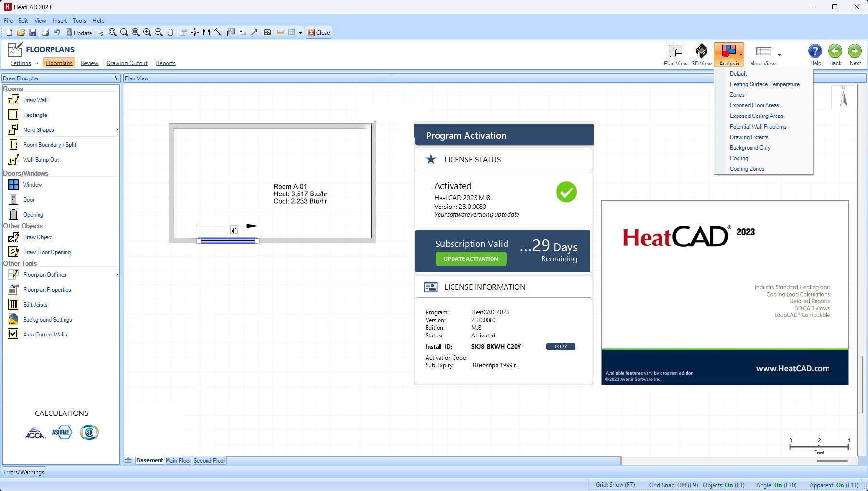Open Background Settings in Other Tools
868x491 pixels.
pyautogui.click(x=47, y=319)
